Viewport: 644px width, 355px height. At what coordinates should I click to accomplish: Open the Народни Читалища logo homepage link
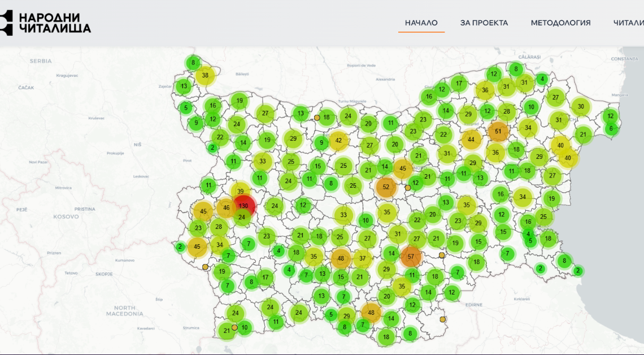45,23
